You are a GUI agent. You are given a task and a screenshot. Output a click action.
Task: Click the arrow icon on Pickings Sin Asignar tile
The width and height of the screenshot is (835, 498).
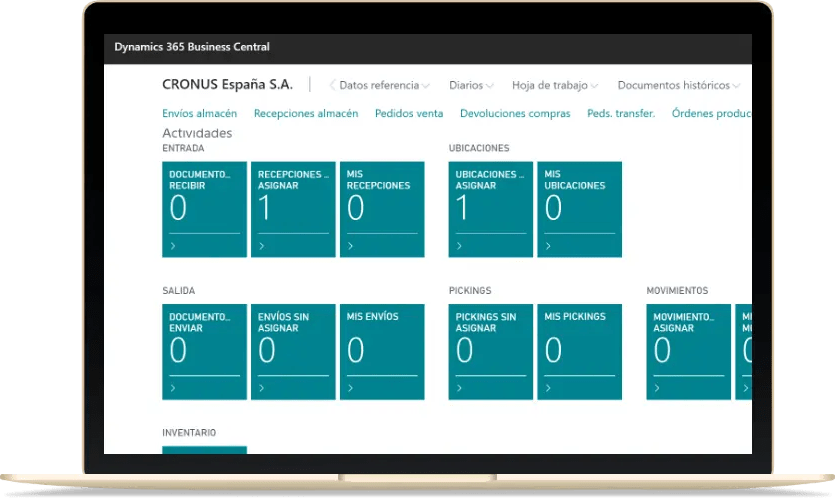(x=460, y=388)
